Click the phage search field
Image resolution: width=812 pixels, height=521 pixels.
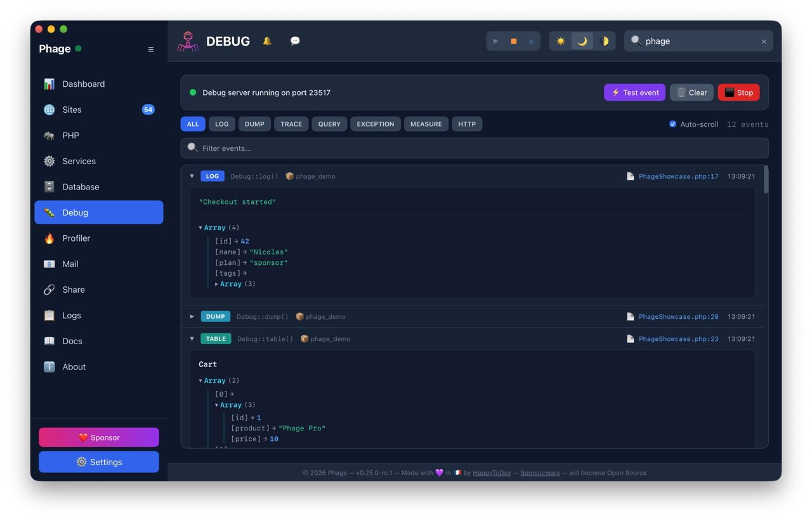click(x=698, y=41)
